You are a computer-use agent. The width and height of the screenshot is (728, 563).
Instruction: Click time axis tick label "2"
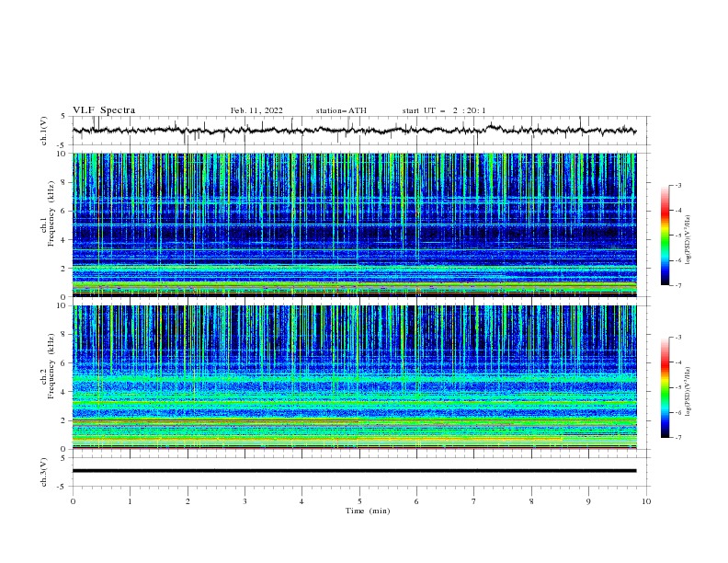pos(188,501)
